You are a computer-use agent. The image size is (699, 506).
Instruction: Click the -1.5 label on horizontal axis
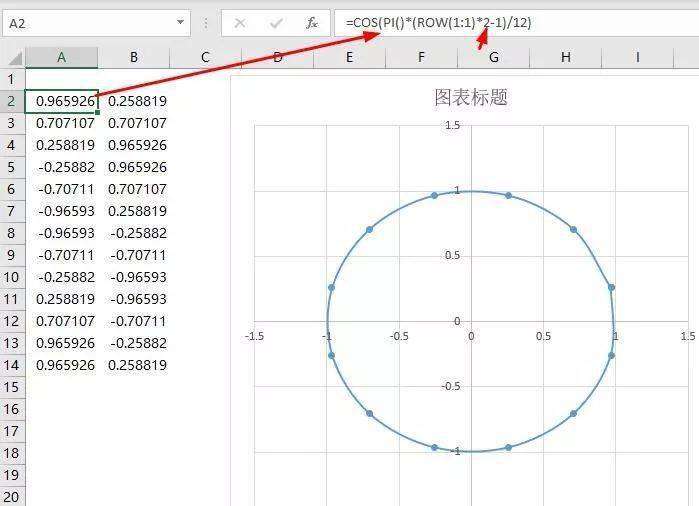(x=255, y=336)
